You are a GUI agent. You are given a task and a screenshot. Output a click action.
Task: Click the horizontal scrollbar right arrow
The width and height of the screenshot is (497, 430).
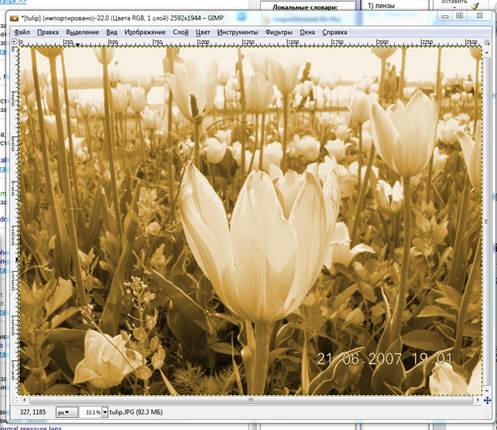tap(478, 399)
